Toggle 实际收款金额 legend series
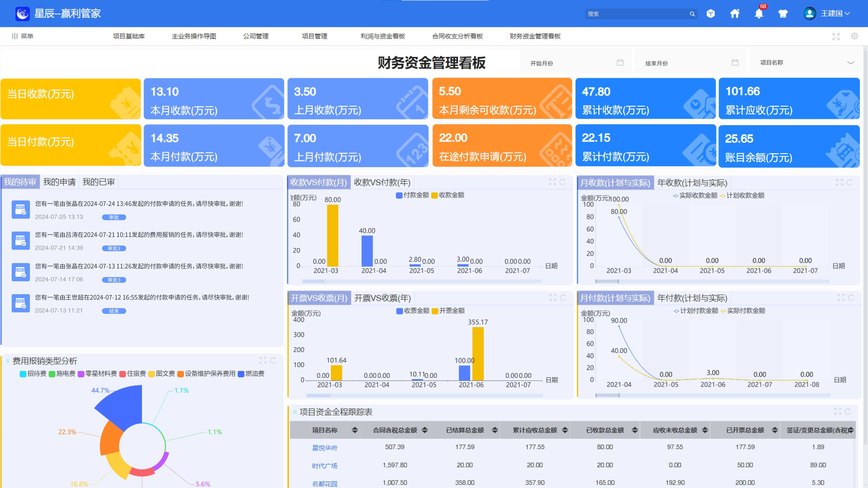The width and height of the screenshot is (868, 488). click(695, 195)
